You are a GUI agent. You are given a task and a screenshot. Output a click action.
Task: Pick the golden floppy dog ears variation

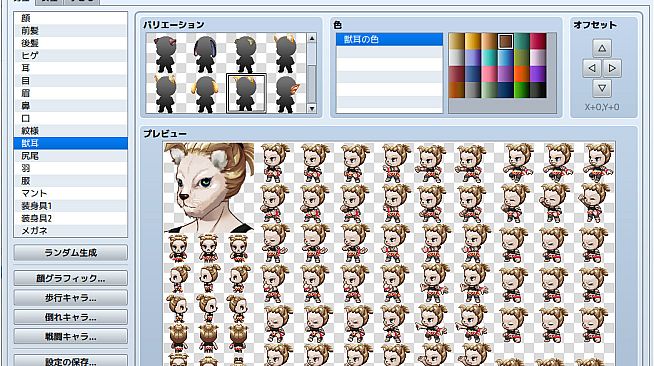(x=206, y=94)
